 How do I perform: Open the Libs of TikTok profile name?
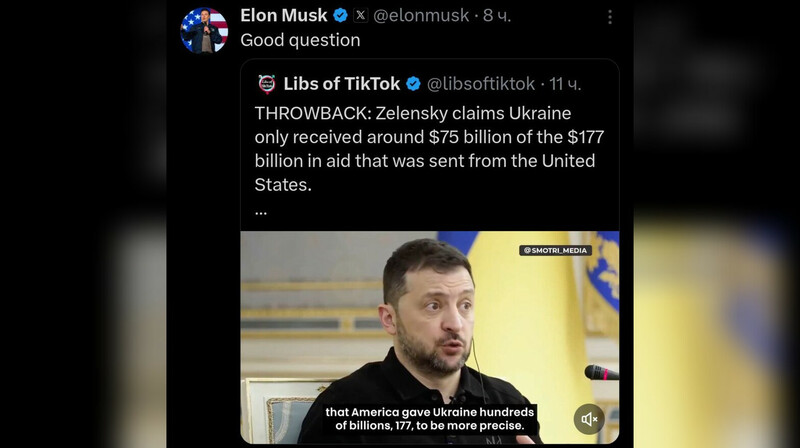coord(341,84)
